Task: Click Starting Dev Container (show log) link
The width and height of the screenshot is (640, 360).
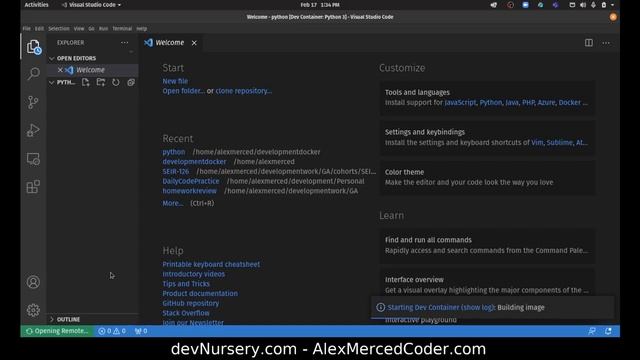Action: 441,308
